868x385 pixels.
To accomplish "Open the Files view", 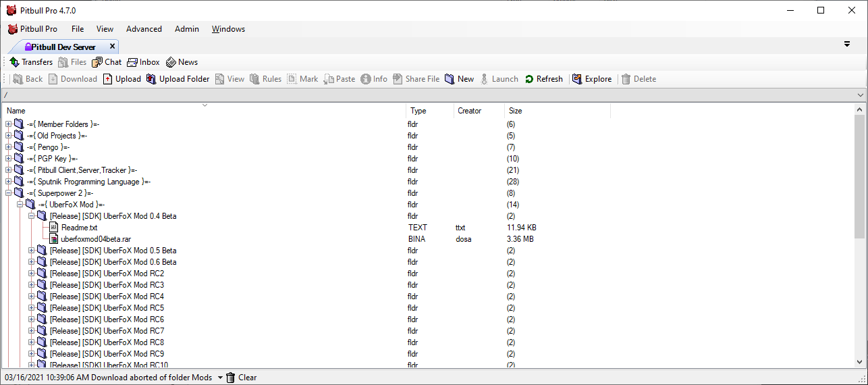I will pyautogui.click(x=72, y=62).
